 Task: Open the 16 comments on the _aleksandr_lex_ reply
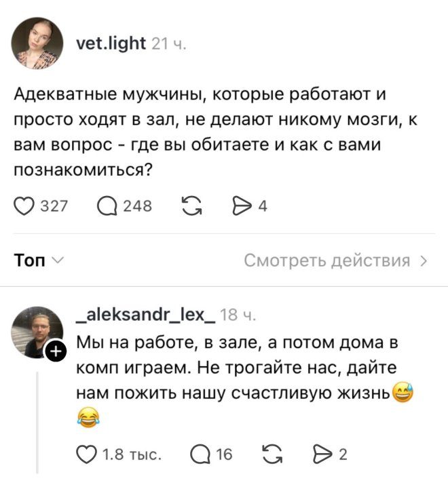click(x=200, y=454)
